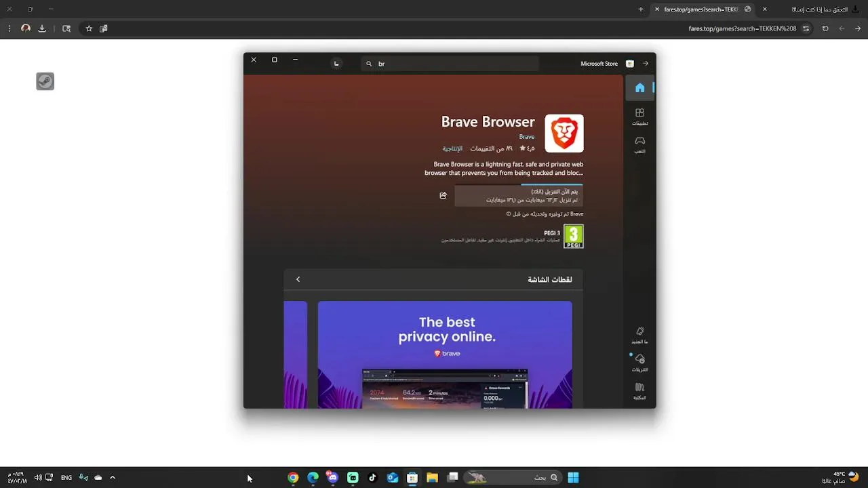Screen dimensions: 868x488
Task: Click the PEGI 3 label text
Action: tap(552, 233)
